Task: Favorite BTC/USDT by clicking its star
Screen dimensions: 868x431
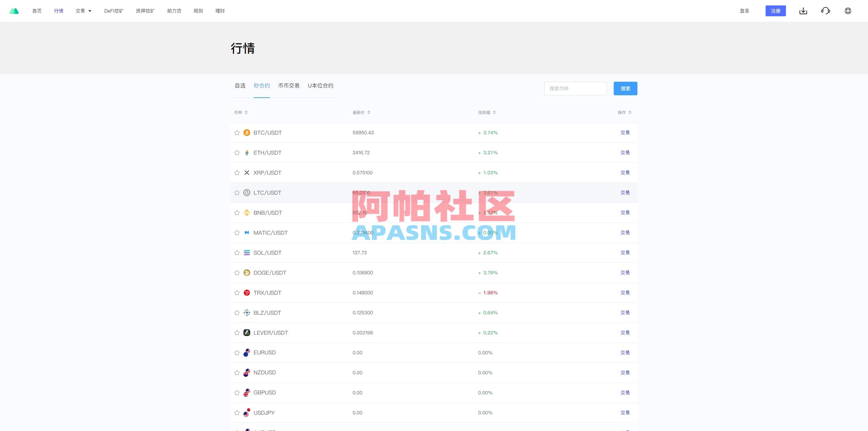Action: (236, 132)
